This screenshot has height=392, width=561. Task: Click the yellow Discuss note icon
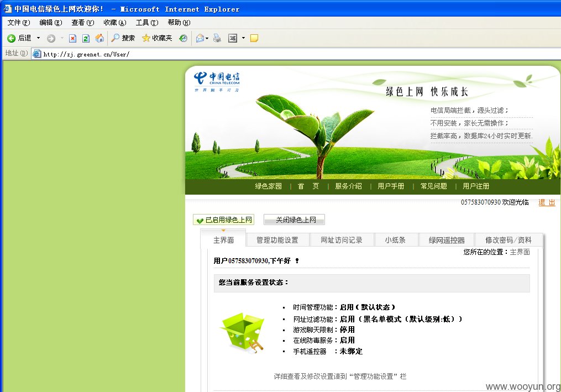click(254, 38)
